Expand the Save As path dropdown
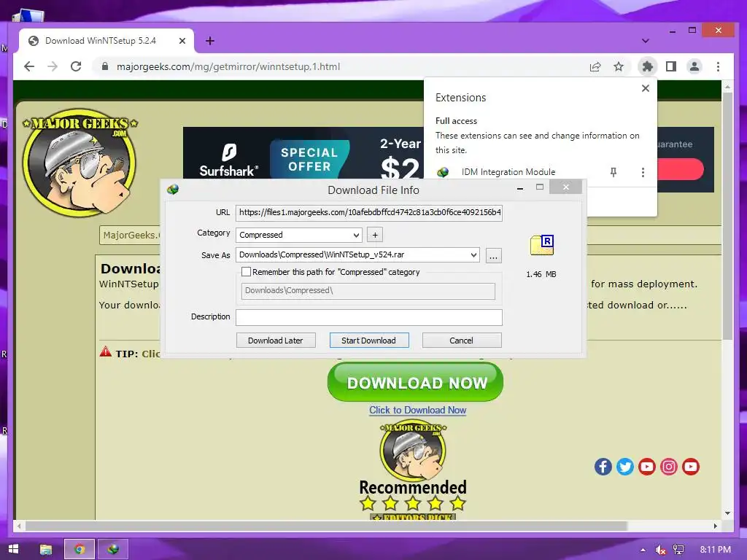This screenshot has height=560, width=747. (x=473, y=254)
